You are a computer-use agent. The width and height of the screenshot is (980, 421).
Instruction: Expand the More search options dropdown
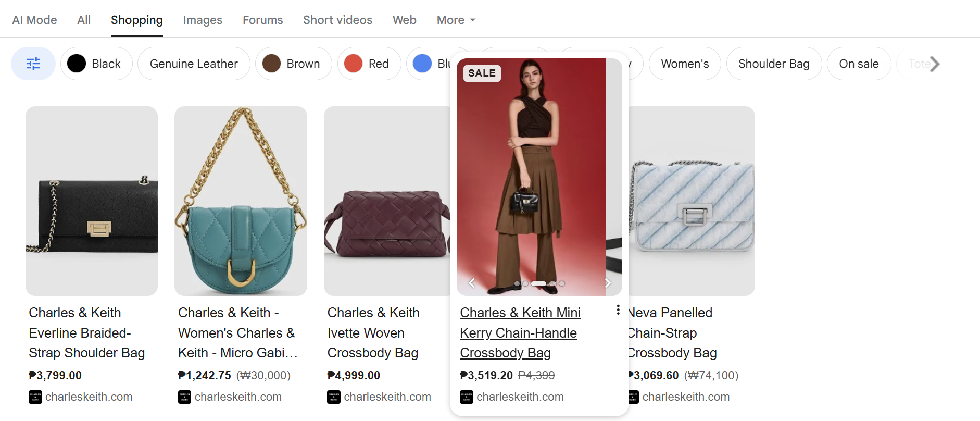456,20
